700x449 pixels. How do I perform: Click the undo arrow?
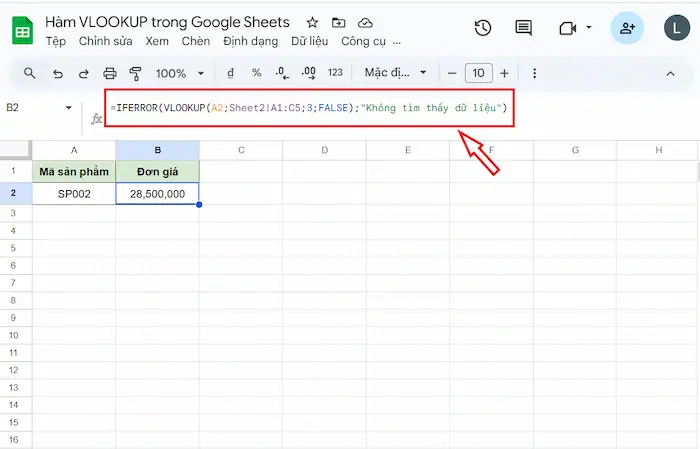point(57,73)
